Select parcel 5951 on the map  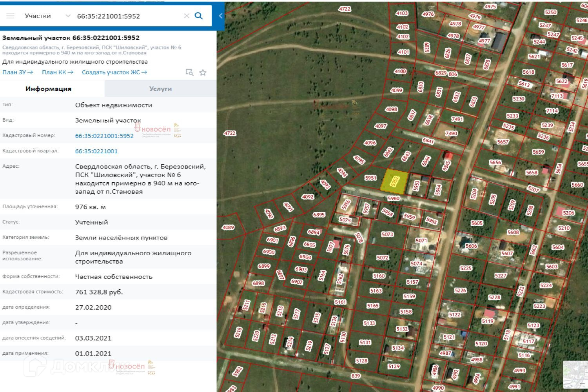click(x=370, y=178)
